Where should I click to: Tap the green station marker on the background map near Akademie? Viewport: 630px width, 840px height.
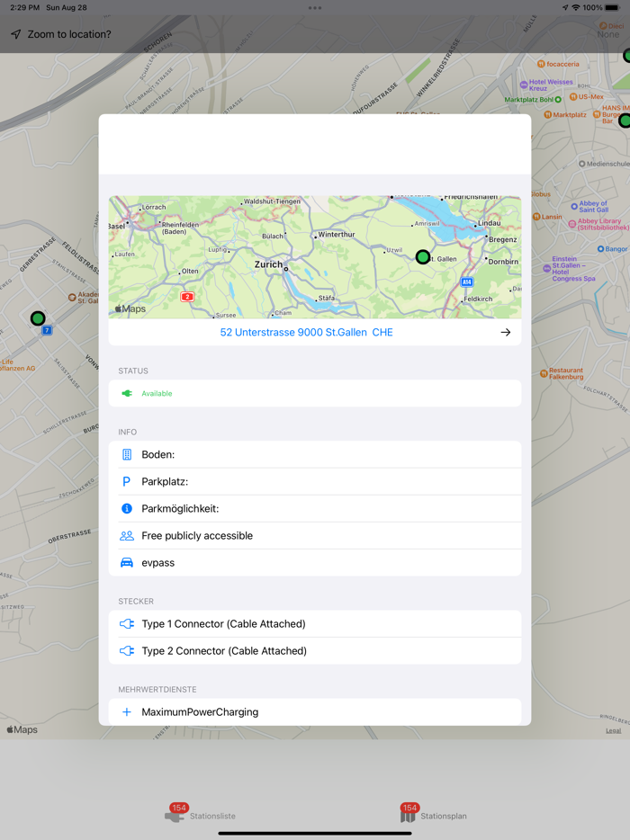(38, 318)
